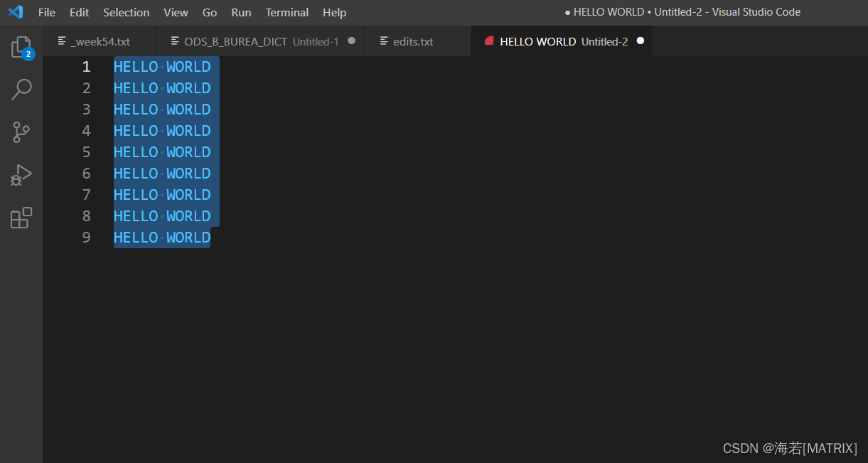Open the Search panel icon
The height and width of the screenshot is (463, 868).
click(x=21, y=89)
